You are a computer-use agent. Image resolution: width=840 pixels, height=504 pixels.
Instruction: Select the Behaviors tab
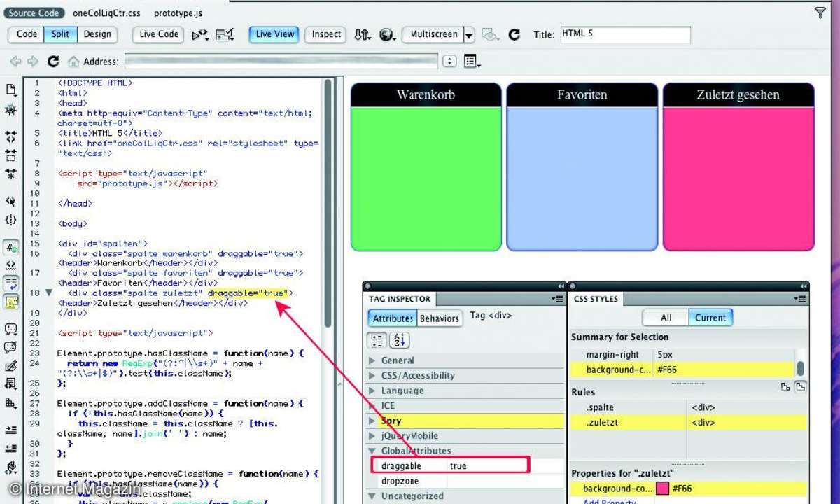[440, 318]
